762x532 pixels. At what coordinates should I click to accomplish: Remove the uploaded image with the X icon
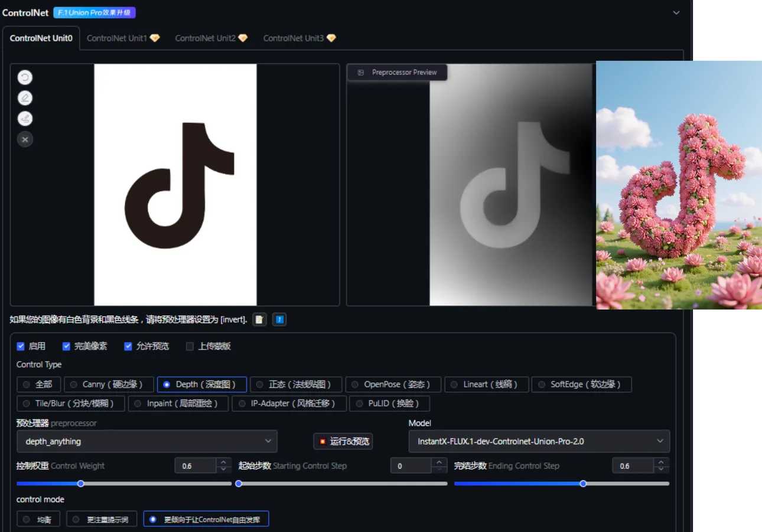[25, 139]
